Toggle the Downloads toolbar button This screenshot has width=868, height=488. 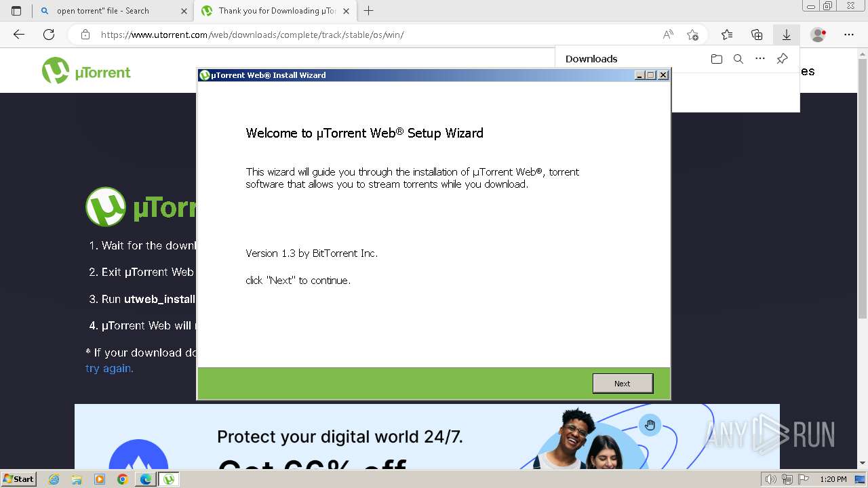click(787, 35)
